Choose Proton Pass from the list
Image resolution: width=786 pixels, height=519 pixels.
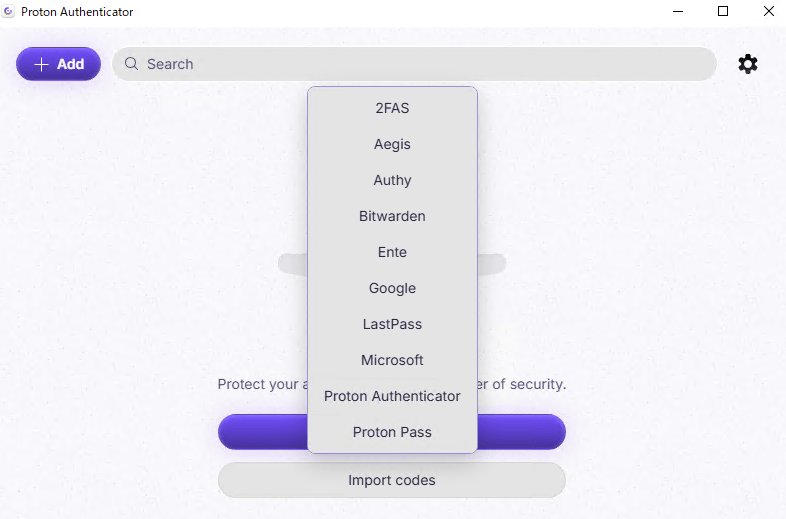tap(392, 432)
